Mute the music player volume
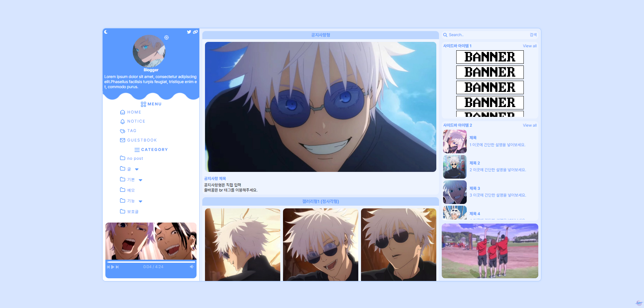The image size is (644, 308). (x=192, y=267)
